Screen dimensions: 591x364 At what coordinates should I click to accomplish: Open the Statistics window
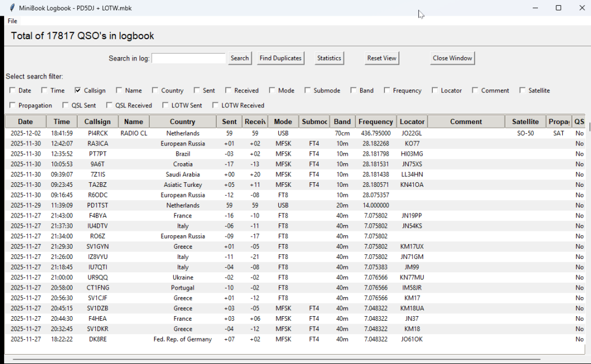[x=329, y=58]
